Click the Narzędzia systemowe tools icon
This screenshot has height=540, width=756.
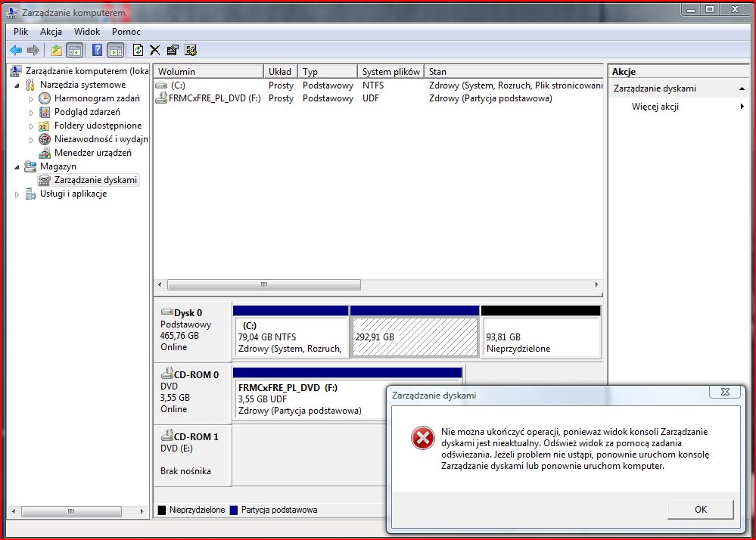[x=30, y=85]
